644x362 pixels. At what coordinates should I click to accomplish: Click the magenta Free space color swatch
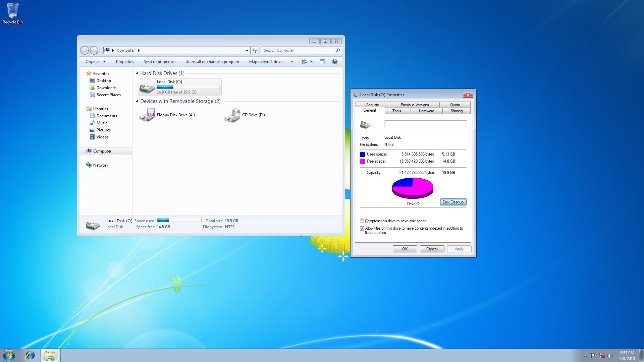(362, 161)
